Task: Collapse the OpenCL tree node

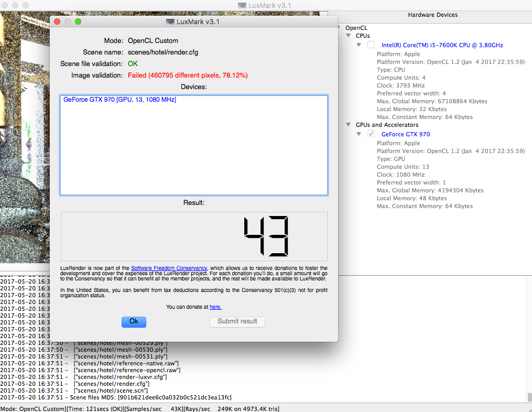Action: tap(339, 28)
